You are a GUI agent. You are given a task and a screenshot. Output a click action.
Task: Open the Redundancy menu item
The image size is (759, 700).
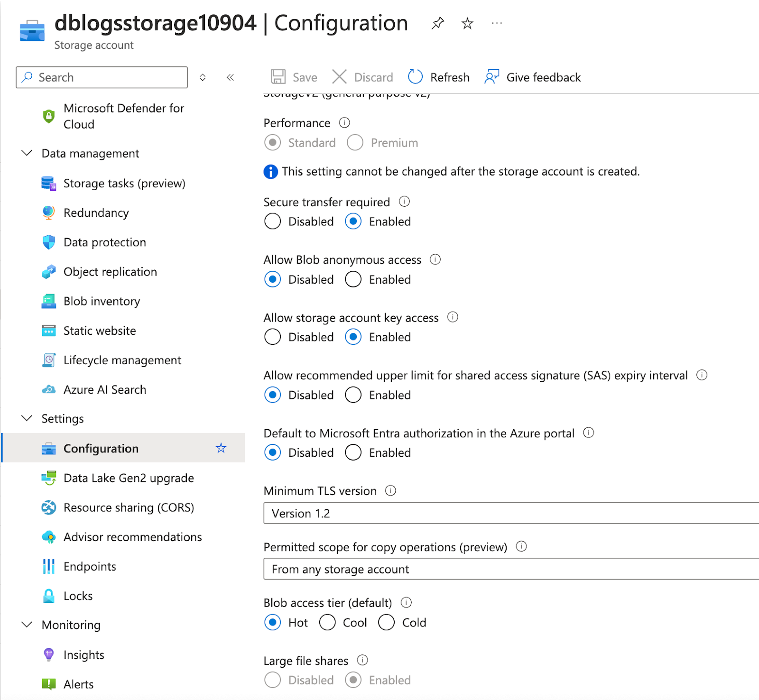pos(96,213)
